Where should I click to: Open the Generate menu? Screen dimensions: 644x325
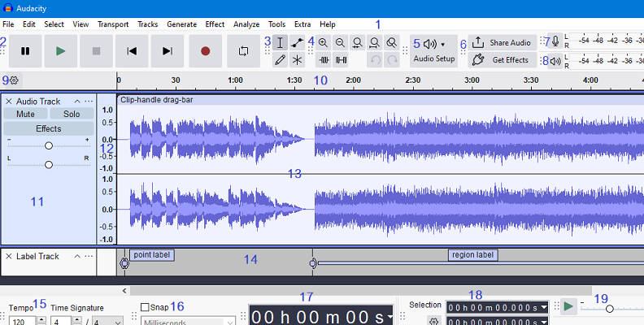pyautogui.click(x=181, y=24)
